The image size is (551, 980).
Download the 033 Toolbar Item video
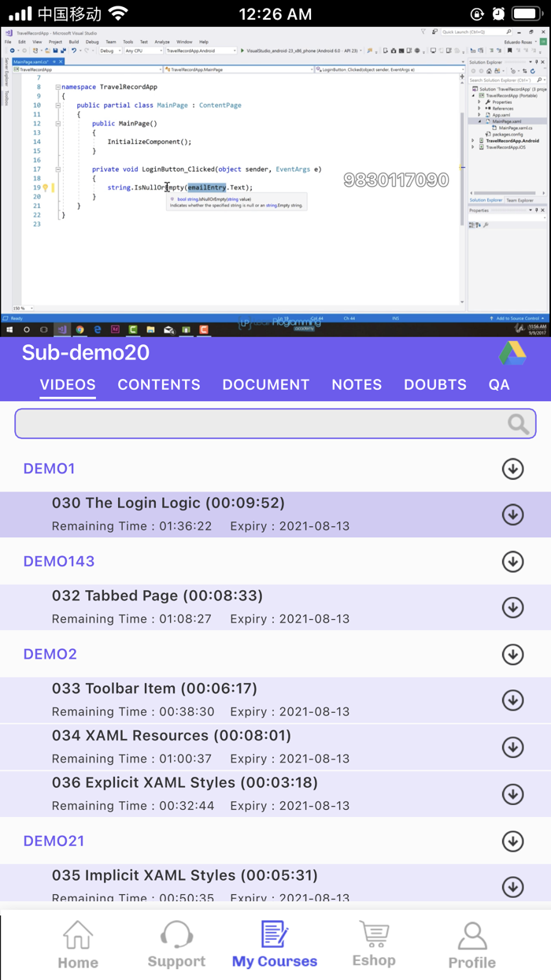pyautogui.click(x=512, y=700)
